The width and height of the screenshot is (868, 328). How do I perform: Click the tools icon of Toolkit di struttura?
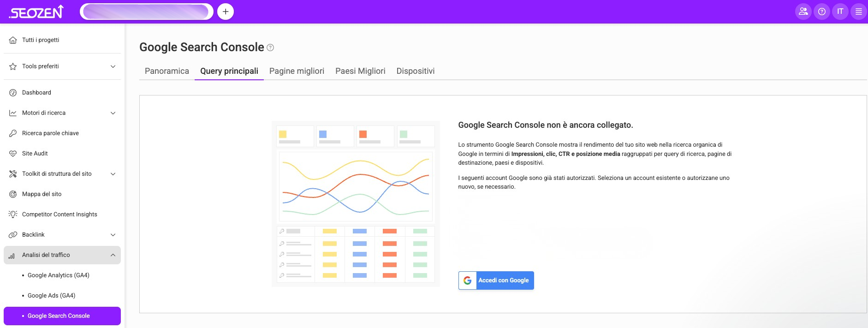click(x=13, y=174)
